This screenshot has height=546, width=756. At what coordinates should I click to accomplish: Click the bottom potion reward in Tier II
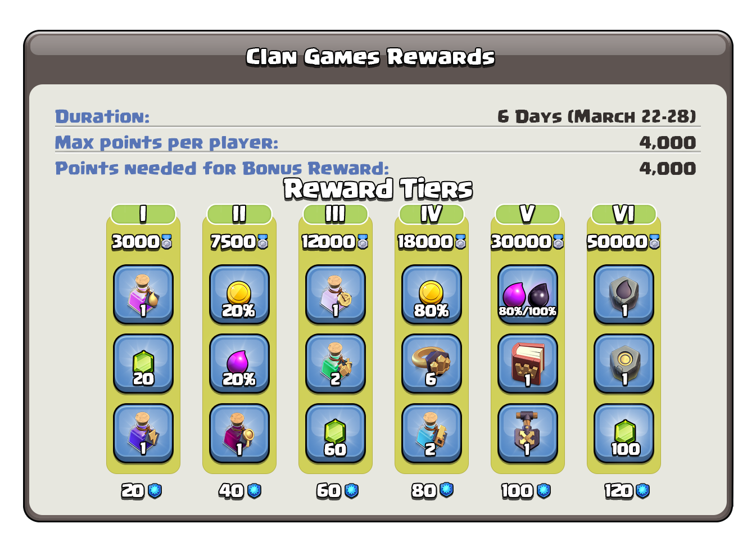(x=239, y=434)
